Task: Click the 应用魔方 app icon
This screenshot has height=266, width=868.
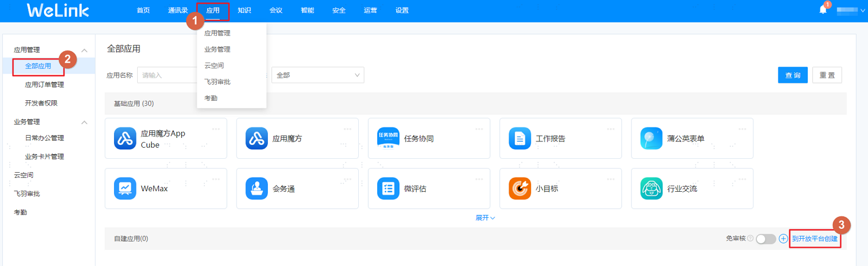Action: coord(257,139)
